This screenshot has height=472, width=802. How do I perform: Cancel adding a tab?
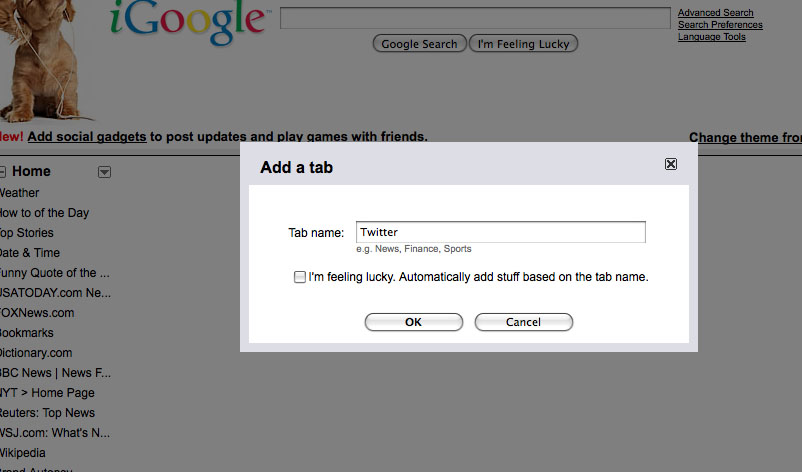523,322
